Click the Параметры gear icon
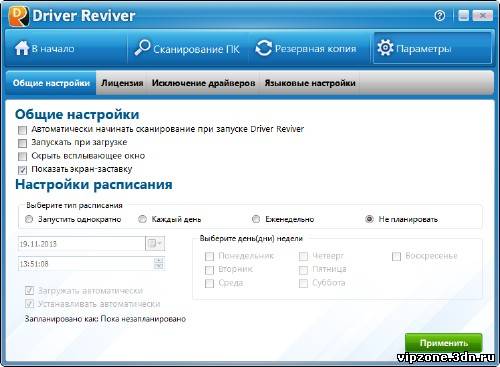This screenshot has width=500, height=367. (385, 48)
